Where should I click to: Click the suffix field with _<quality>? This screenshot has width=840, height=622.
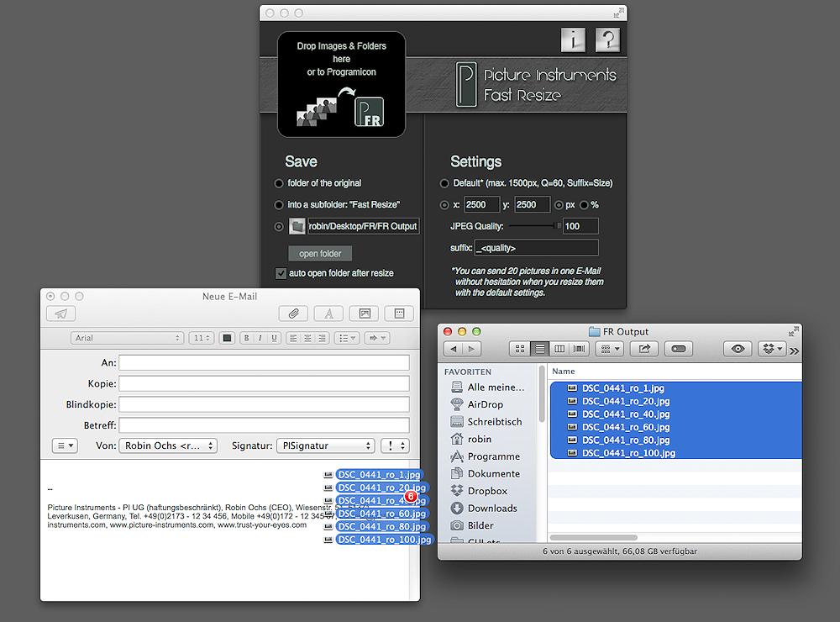coord(536,248)
